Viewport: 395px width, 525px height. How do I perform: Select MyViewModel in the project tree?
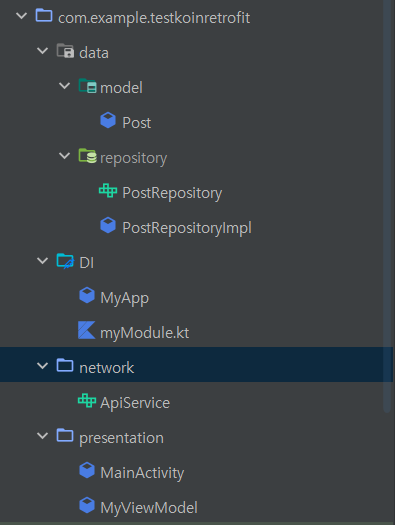tap(149, 508)
